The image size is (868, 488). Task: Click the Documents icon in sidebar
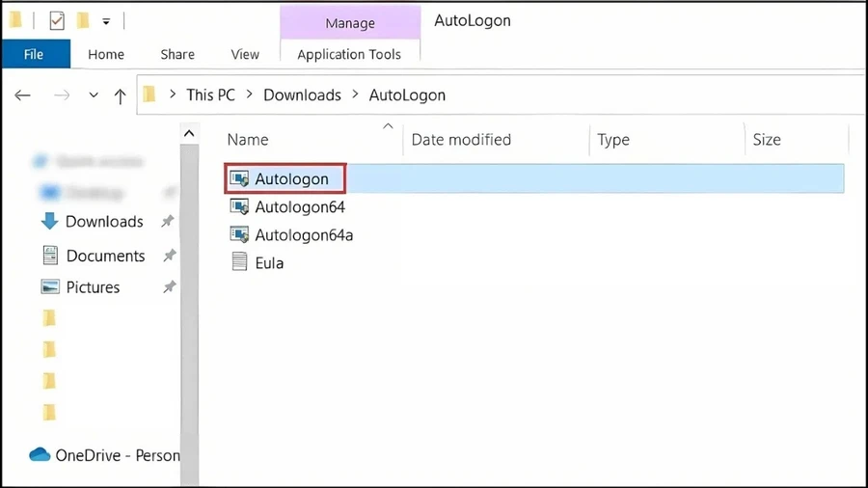tap(50, 255)
